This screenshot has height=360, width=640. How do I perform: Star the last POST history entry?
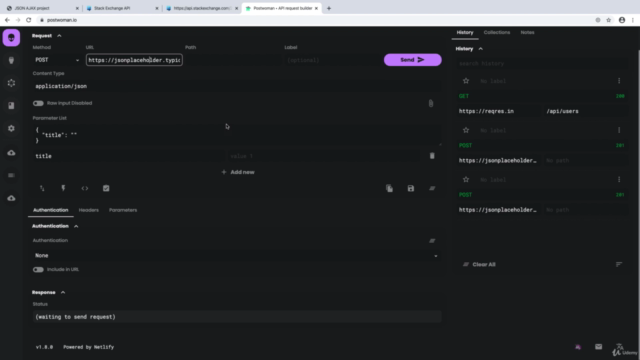click(x=466, y=180)
